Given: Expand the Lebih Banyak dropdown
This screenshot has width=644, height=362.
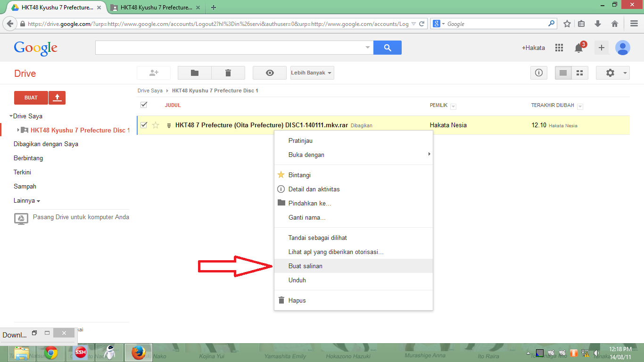Looking at the screenshot, I should [312, 73].
